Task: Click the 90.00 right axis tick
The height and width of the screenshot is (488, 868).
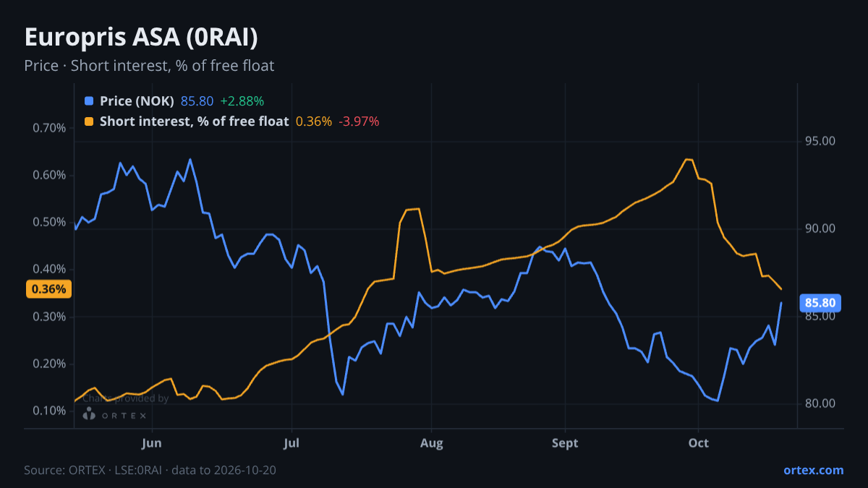Action: click(820, 228)
